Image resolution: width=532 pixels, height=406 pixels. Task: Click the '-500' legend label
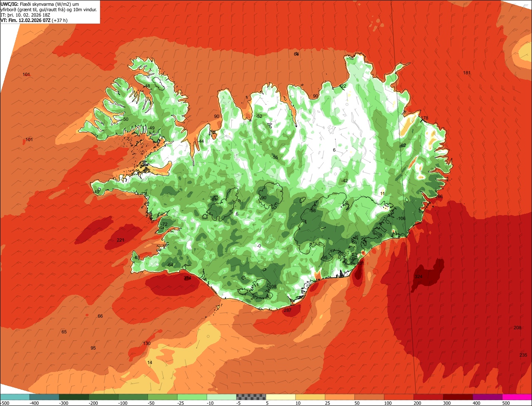tap(5, 403)
